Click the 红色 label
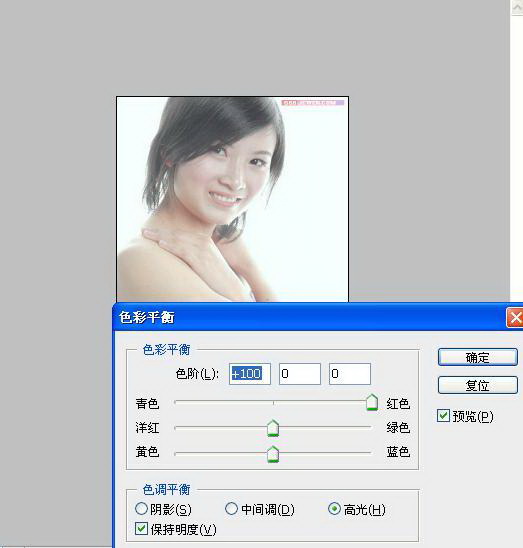The image size is (523, 548). pyautogui.click(x=398, y=404)
